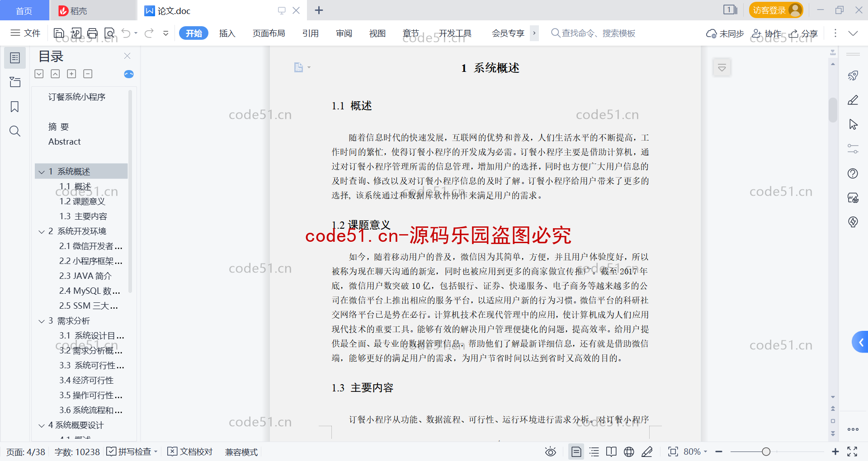
Task: Select the 引用 ribbon tab
Action: (311, 33)
